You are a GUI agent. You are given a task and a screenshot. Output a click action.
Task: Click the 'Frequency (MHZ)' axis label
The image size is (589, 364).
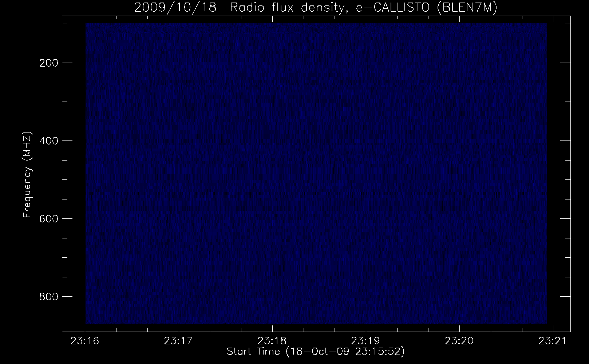[x=27, y=174]
